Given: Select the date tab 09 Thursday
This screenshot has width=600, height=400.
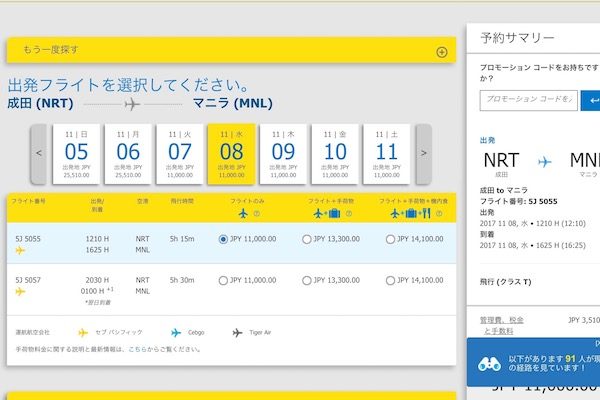Looking at the screenshot, I should [x=283, y=154].
